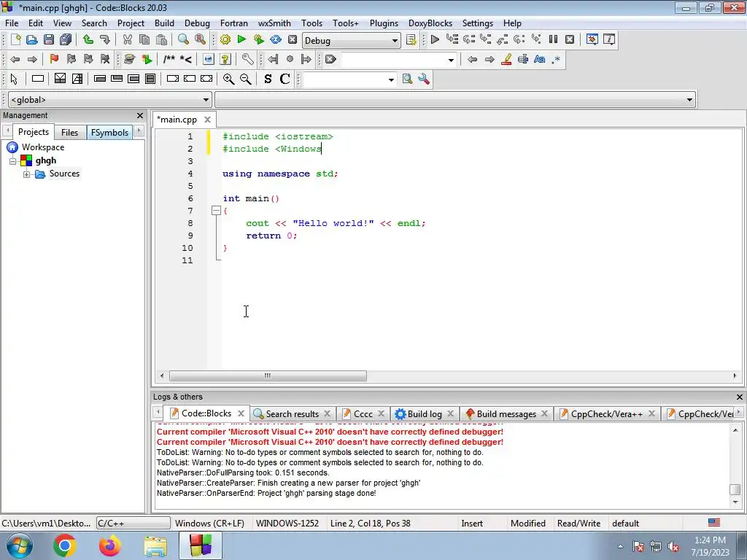The image size is (747, 560).
Task: Cut selection with the scissors icon
Action: 127,39
